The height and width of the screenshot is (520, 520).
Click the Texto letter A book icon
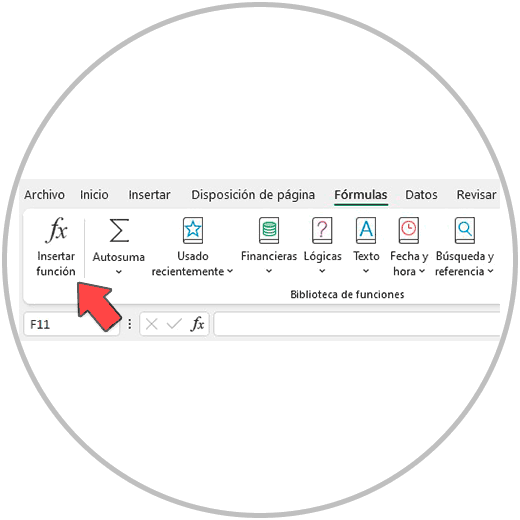pyautogui.click(x=366, y=230)
